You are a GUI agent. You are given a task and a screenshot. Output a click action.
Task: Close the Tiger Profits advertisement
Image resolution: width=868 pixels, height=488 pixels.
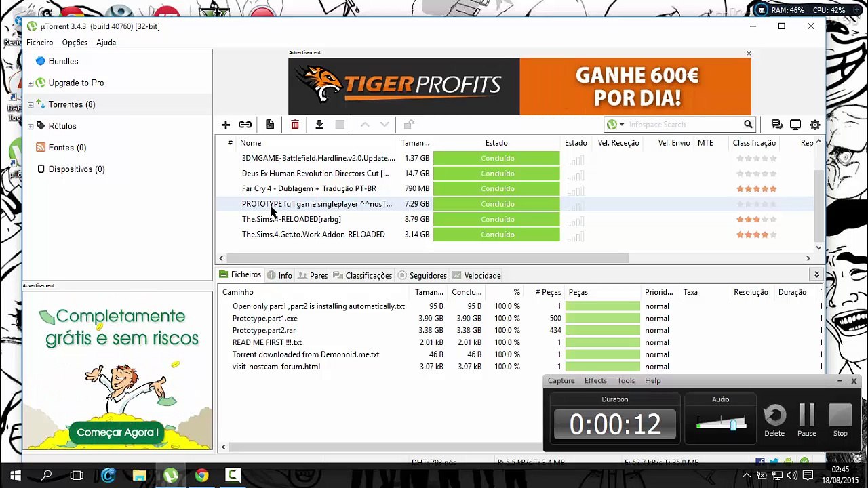(x=749, y=53)
